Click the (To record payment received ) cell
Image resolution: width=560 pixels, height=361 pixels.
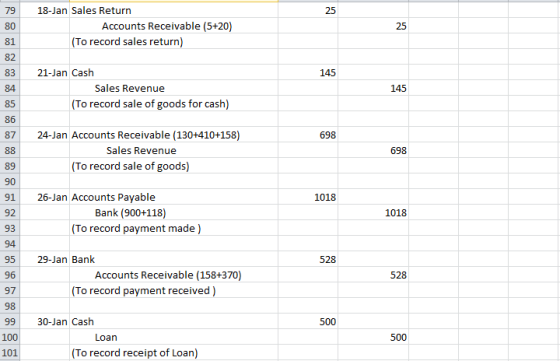174,291
